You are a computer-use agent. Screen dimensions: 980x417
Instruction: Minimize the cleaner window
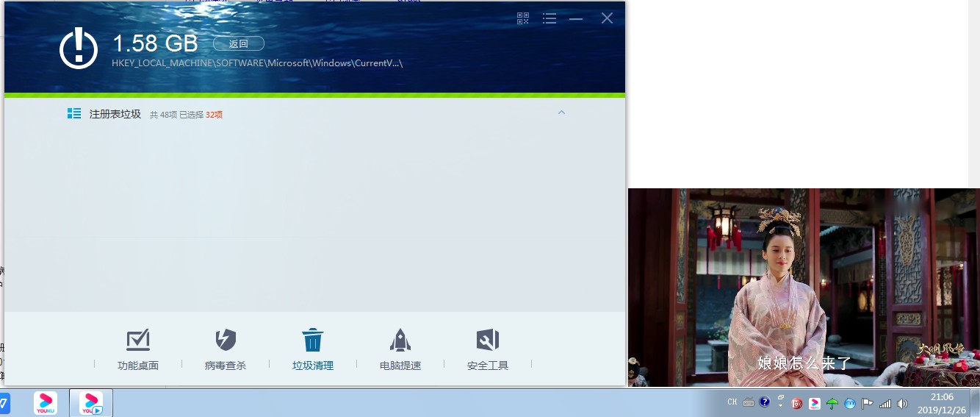click(576, 18)
